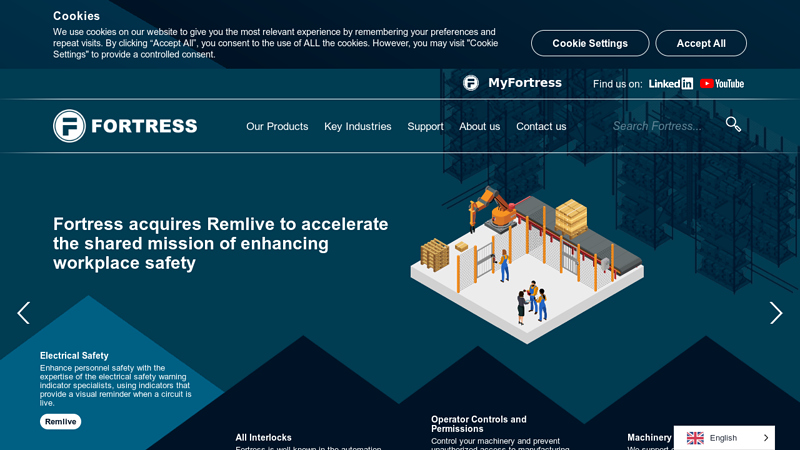Click the Remlive button
This screenshot has height=450, width=800.
click(x=60, y=421)
